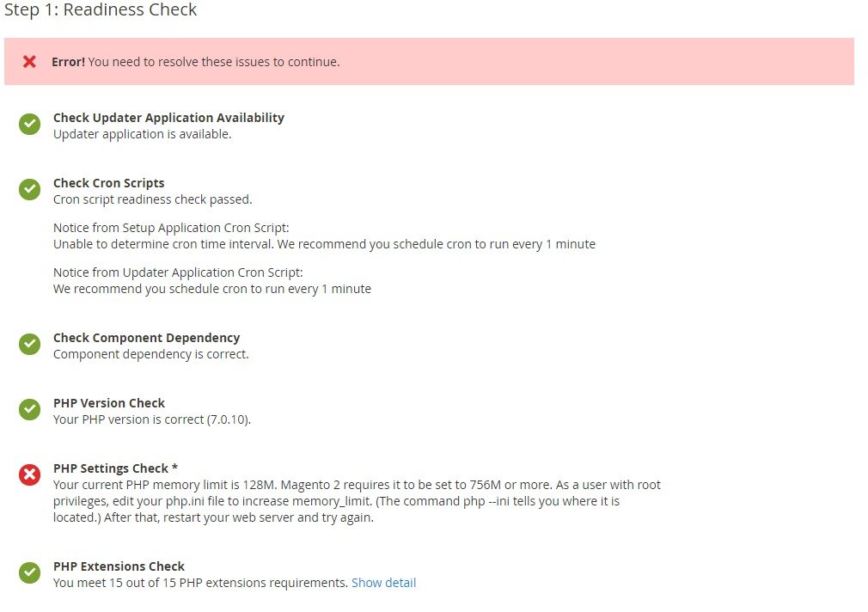Click the Notice from Updater Application Cron Script line
The height and width of the screenshot is (612, 868).
pos(178,272)
